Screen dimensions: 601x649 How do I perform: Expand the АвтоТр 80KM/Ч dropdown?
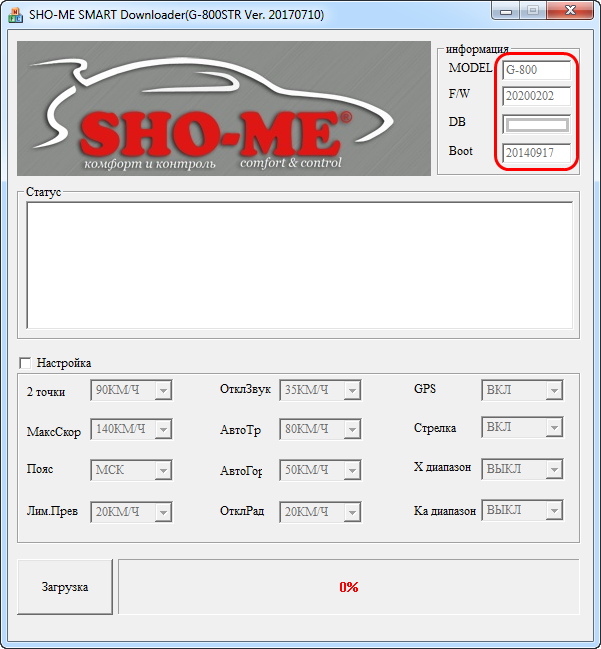tap(320, 429)
